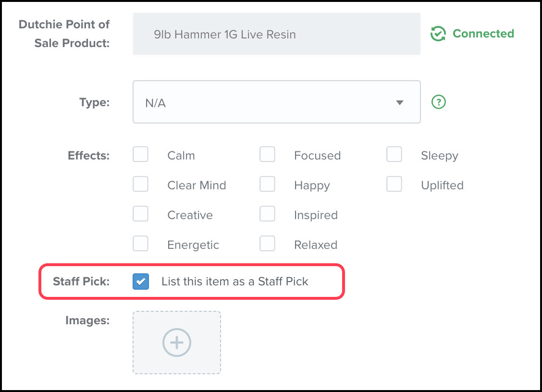Click the plus icon to add an image

176,343
